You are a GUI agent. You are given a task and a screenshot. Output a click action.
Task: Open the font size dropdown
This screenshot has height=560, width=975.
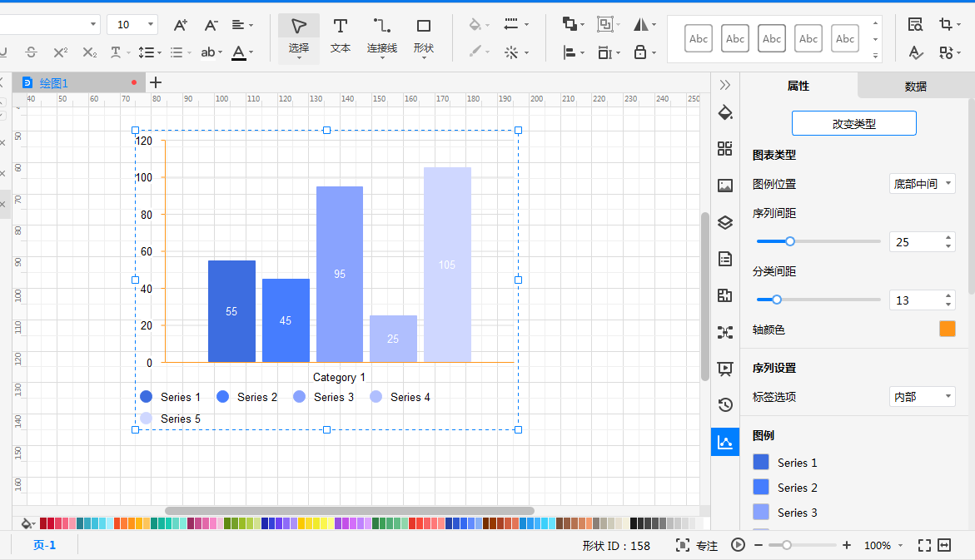coord(151,24)
